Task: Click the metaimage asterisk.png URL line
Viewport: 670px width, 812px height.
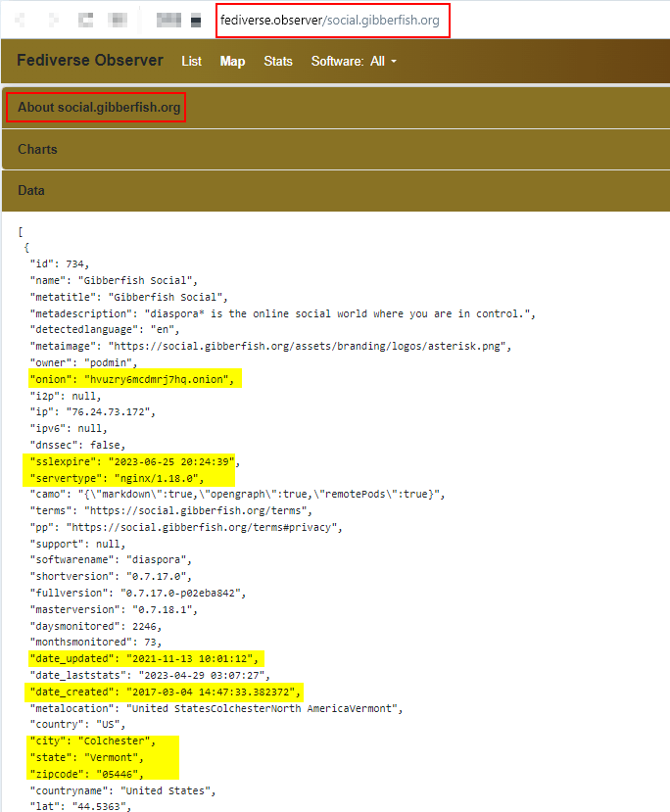Action: point(270,347)
